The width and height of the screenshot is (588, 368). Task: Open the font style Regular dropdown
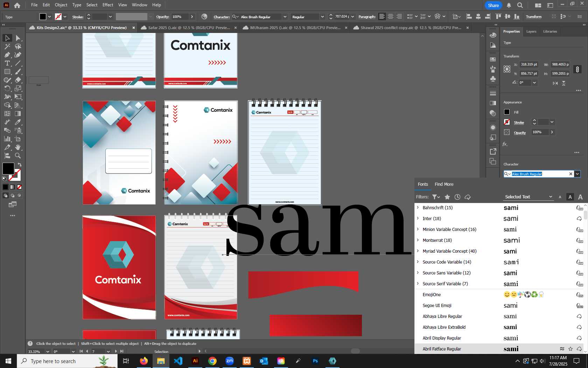[322, 17]
